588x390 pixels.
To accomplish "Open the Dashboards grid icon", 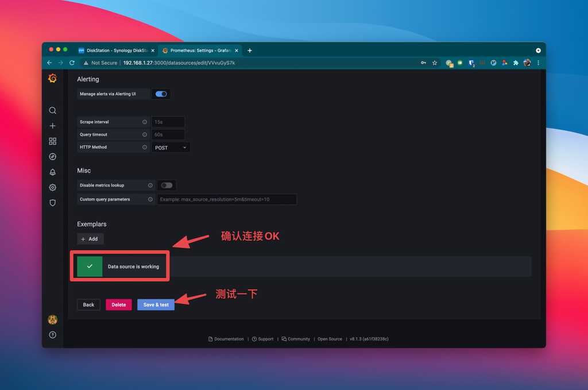I will pyautogui.click(x=52, y=141).
